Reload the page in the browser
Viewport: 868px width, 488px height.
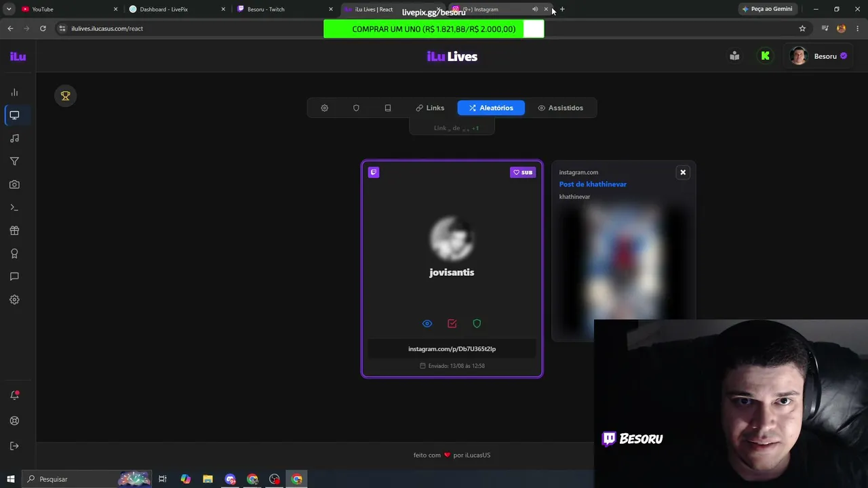pyautogui.click(x=43, y=28)
